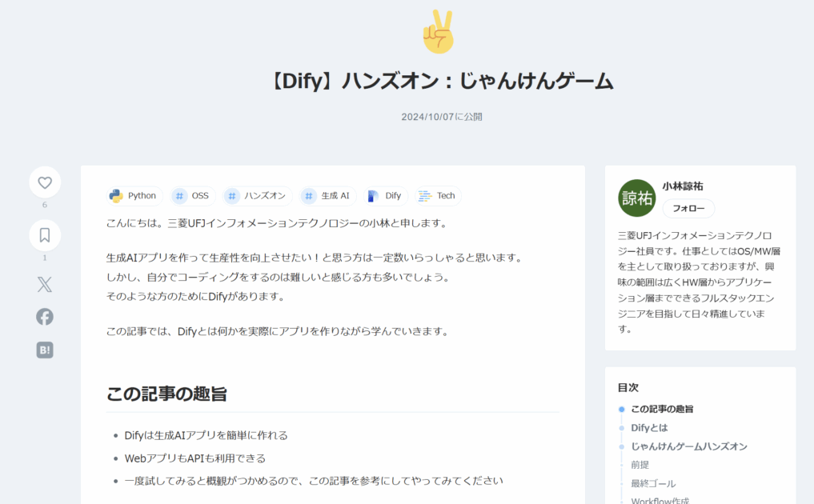
Task: Jump to この記事の趣旨 in table of contents
Action: (x=662, y=409)
